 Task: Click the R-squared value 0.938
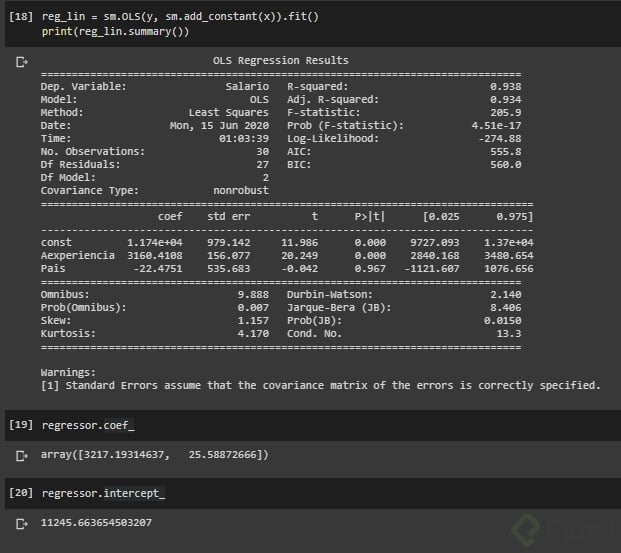pyautogui.click(x=505, y=86)
